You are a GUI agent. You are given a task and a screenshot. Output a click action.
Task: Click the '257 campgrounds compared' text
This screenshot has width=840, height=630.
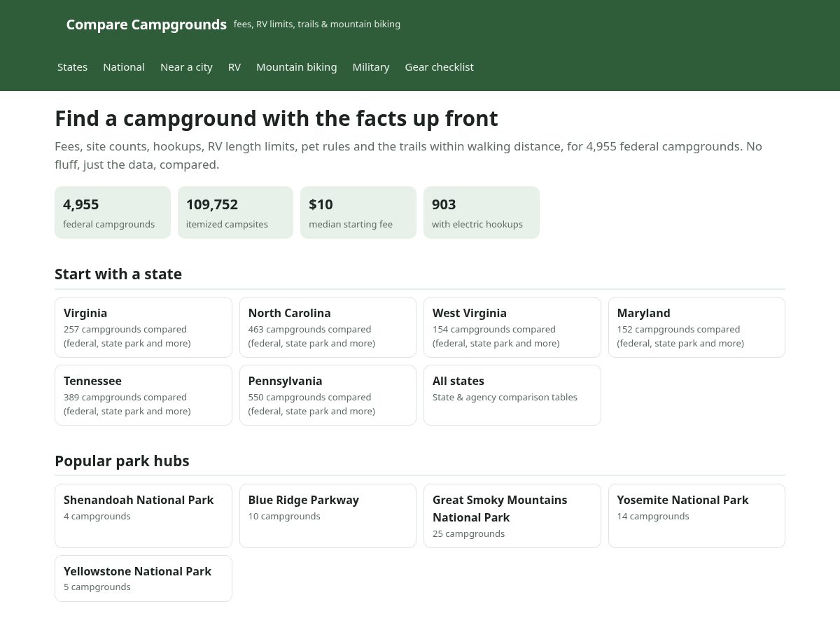pos(125,329)
